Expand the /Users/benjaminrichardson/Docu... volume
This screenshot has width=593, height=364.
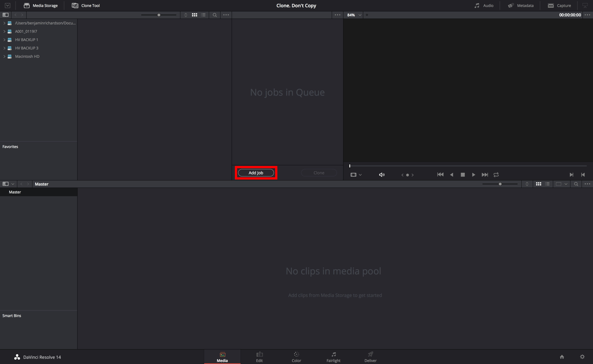click(x=4, y=23)
